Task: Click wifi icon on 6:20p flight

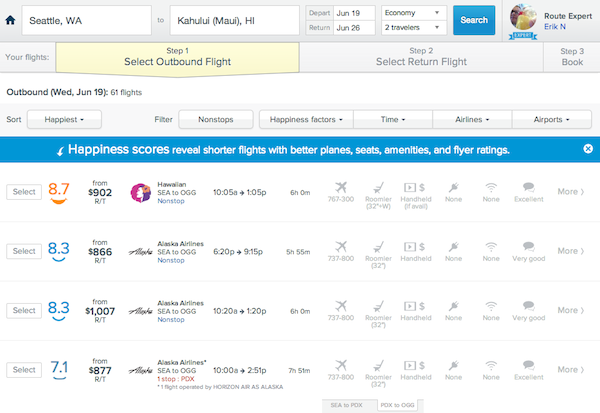Action: 491,247
